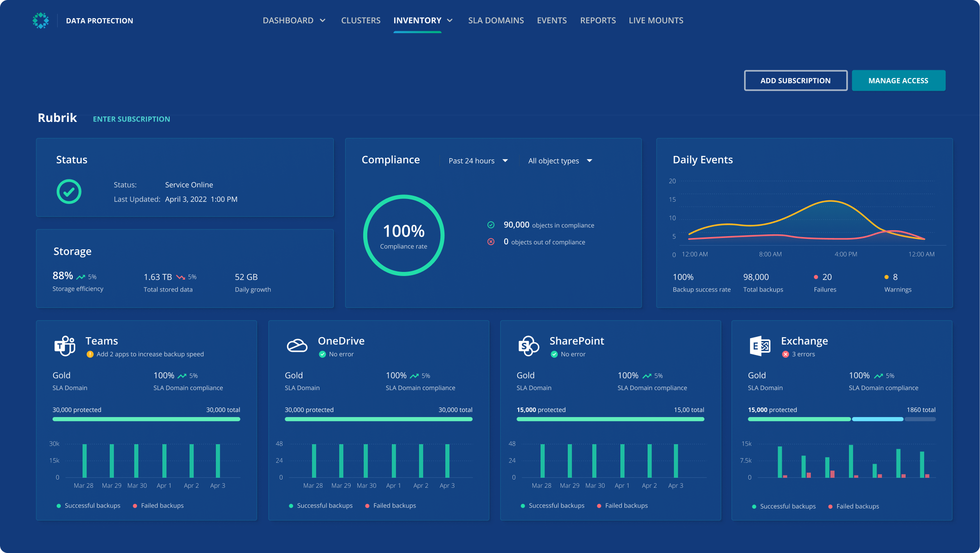Select the Dashboard menu item
The width and height of the screenshot is (980, 553).
[x=288, y=20]
